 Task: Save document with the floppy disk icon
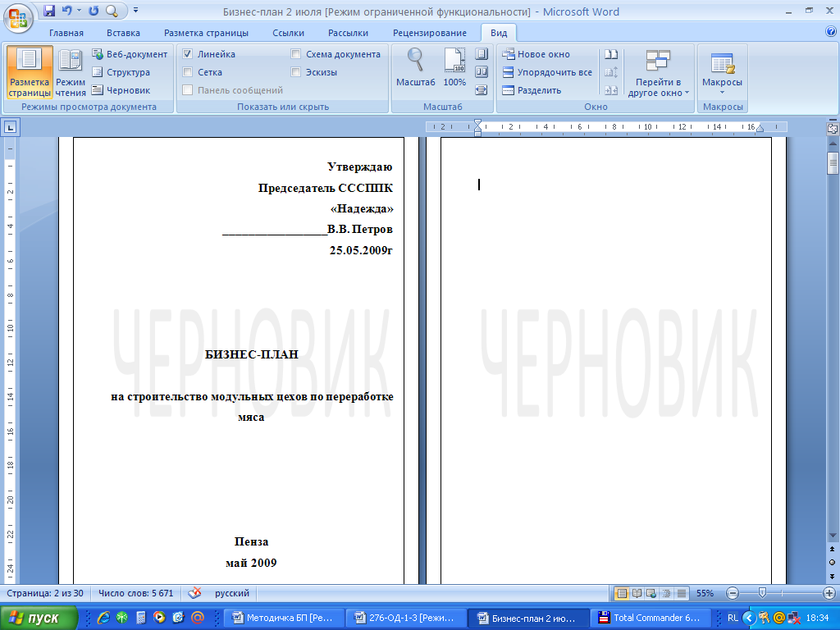tap(49, 10)
